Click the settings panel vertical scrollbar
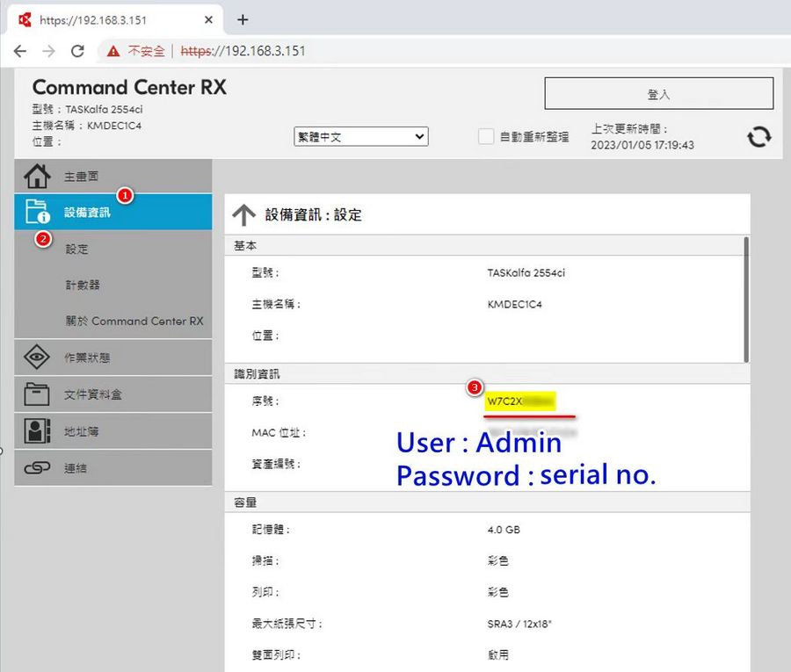This screenshot has height=672, width=791. pos(746,300)
